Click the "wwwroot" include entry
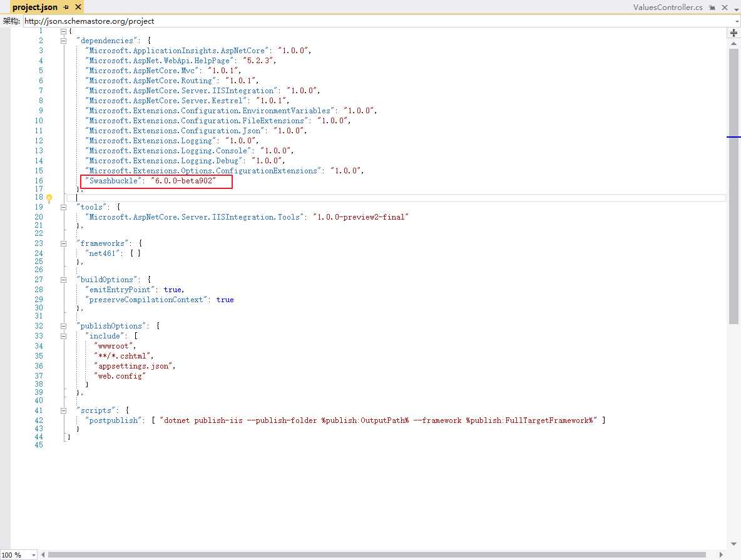The width and height of the screenshot is (741, 560). (113, 346)
